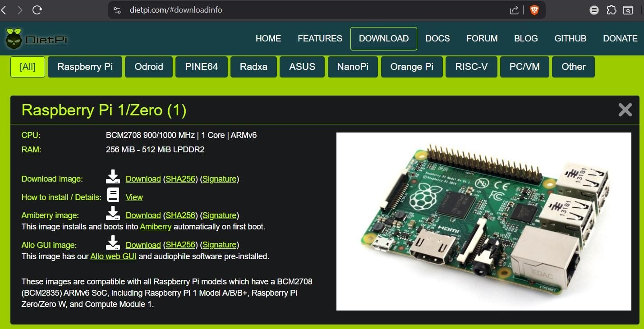Click the Amiberry image download icon
Viewport: 644px width, 329px height.
[113, 214]
